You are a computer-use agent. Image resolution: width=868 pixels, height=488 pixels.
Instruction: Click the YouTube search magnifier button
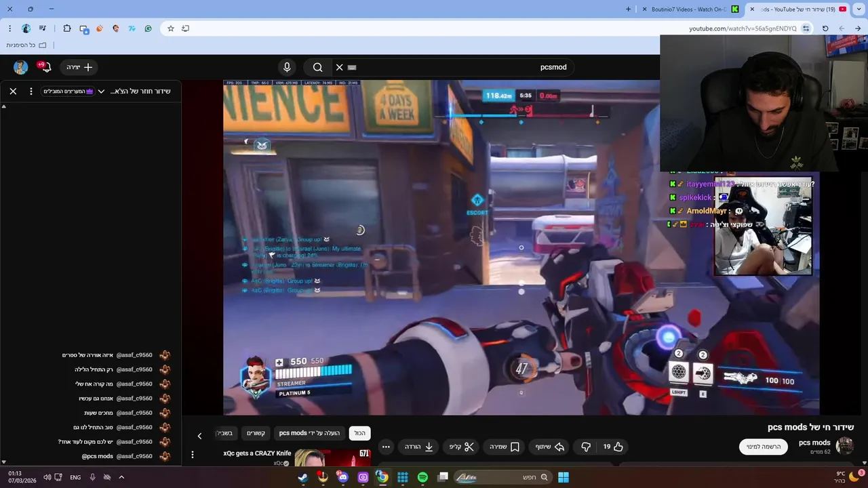click(x=317, y=67)
